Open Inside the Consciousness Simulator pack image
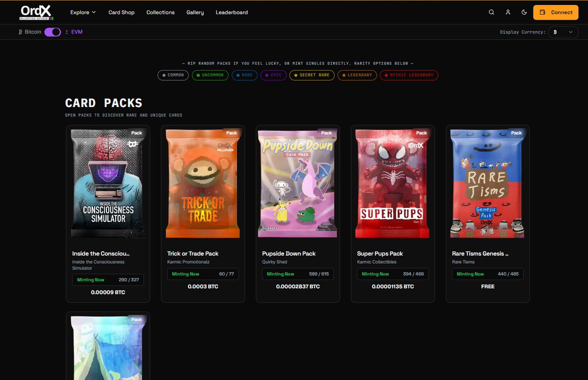This screenshot has height=380, width=588. coord(108,184)
